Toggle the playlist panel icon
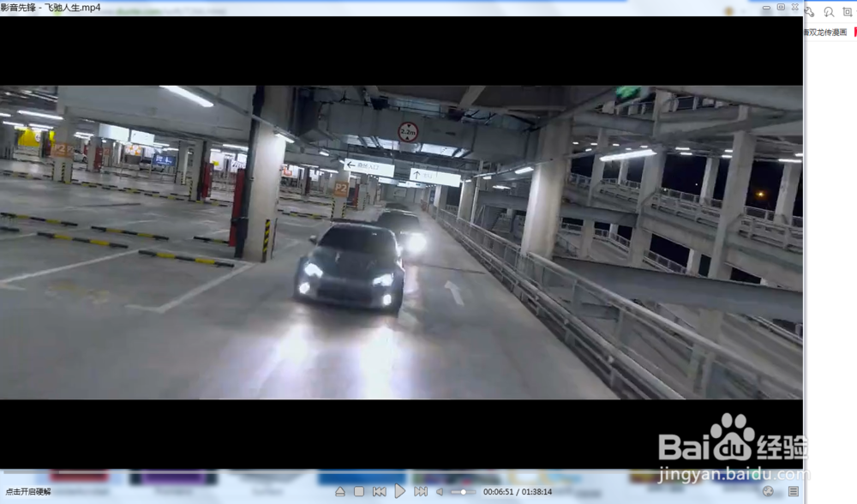 pyautogui.click(x=794, y=491)
